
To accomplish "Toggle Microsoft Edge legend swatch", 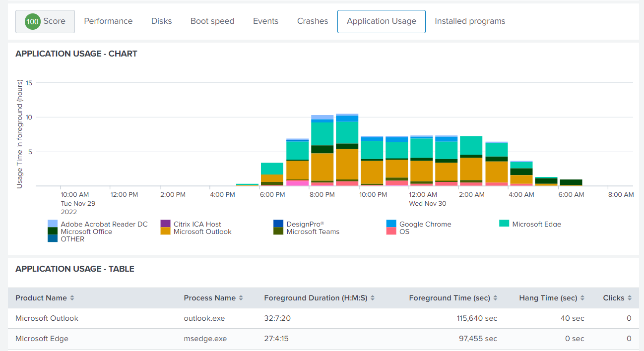I will (x=504, y=224).
